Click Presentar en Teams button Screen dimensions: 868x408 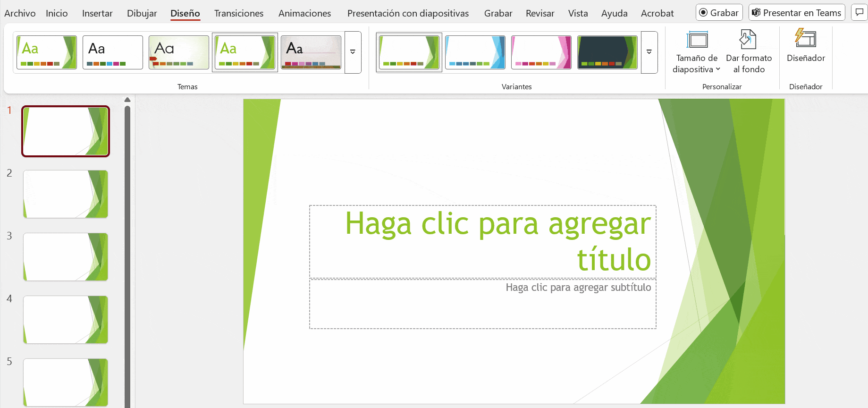tap(796, 13)
